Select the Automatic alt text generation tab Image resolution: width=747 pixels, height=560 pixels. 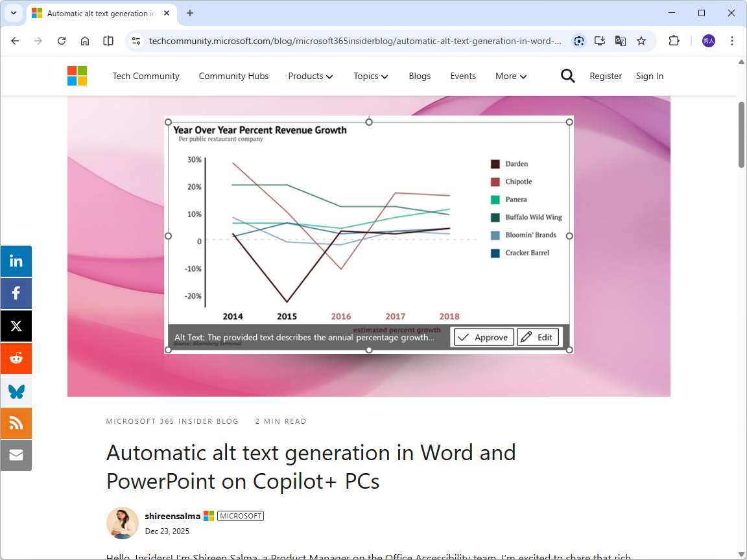click(101, 14)
